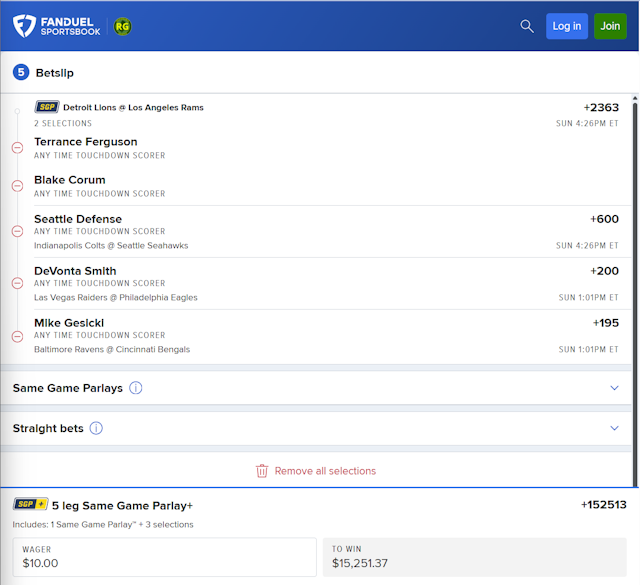
Task: Remove Mike Gesicki selection
Action: point(17,335)
